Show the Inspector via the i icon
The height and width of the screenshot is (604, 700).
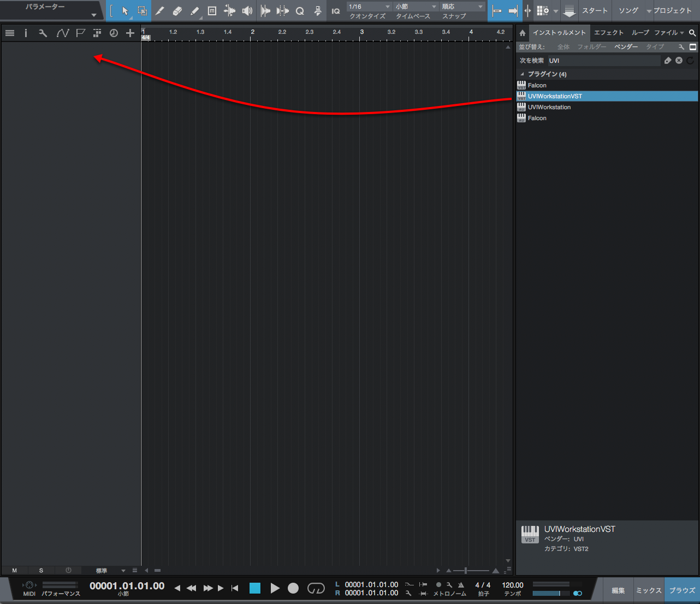pyautogui.click(x=26, y=33)
